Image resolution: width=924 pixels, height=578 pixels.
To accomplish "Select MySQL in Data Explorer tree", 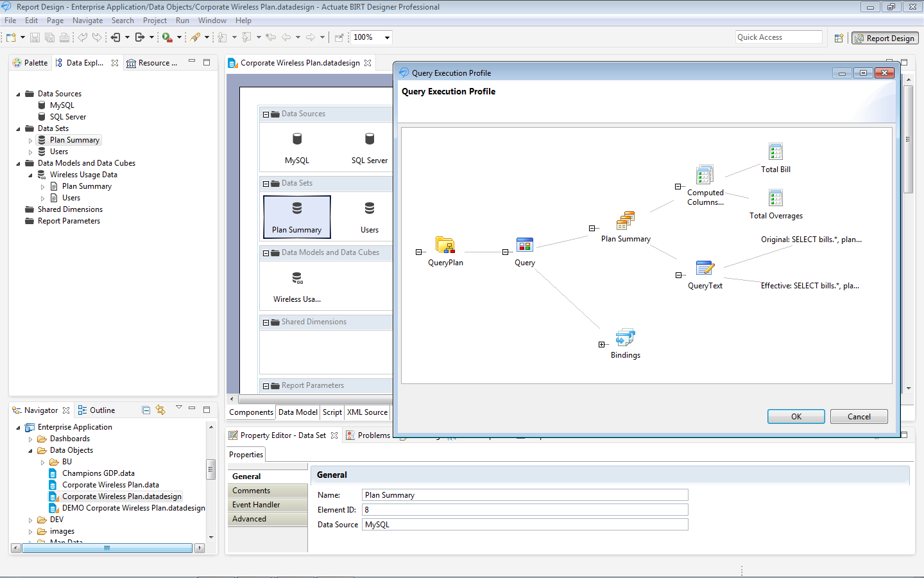I will tap(62, 105).
